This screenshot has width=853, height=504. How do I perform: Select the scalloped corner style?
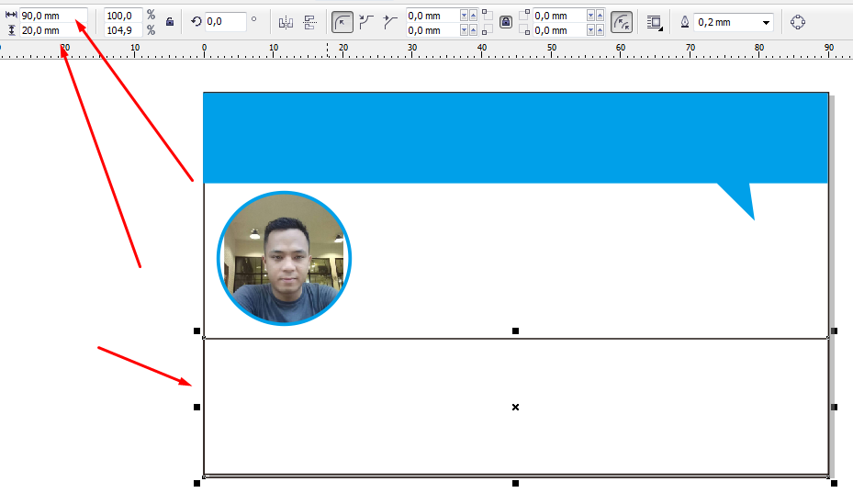click(x=366, y=22)
